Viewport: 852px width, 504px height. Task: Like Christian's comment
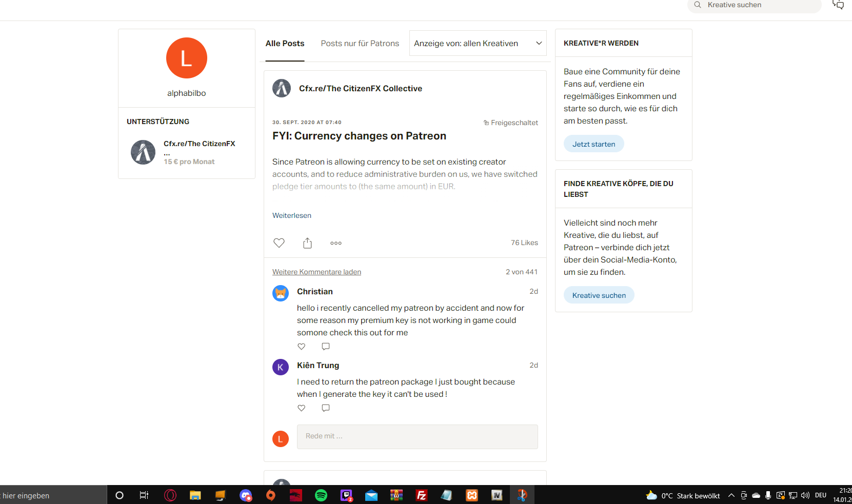click(x=302, y=347)
